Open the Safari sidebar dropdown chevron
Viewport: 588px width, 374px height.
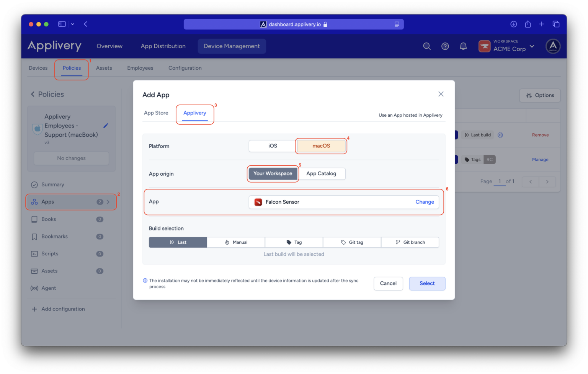pos(72,24)
